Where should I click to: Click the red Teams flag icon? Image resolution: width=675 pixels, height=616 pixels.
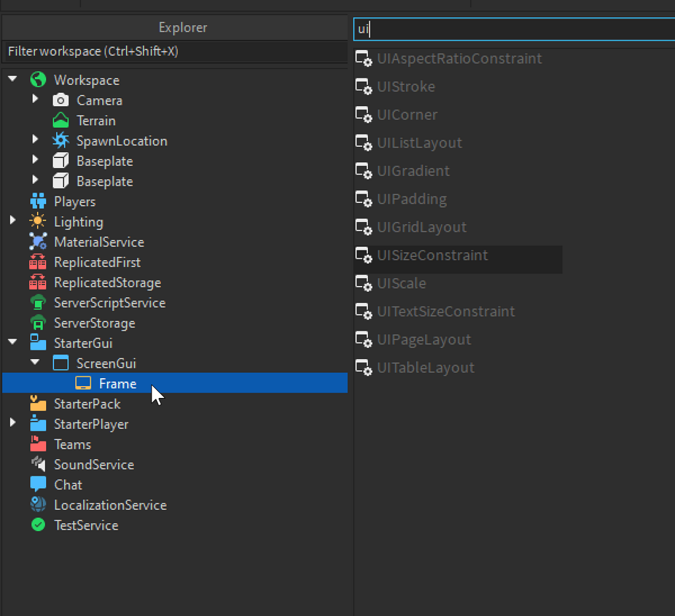coord(38,444)
